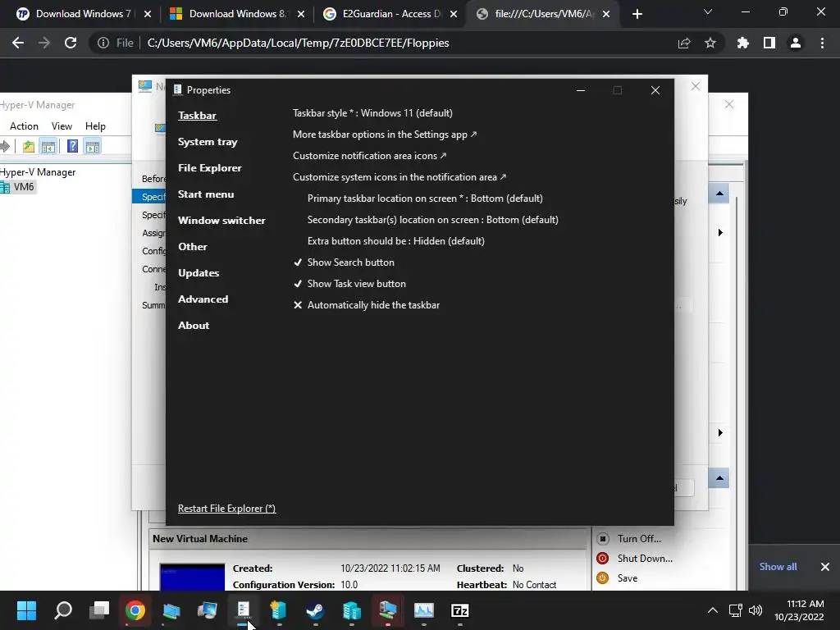Expand the upper right-arrow submenu in Actions pane
The image size is (840, 630).
click(720, 232)
